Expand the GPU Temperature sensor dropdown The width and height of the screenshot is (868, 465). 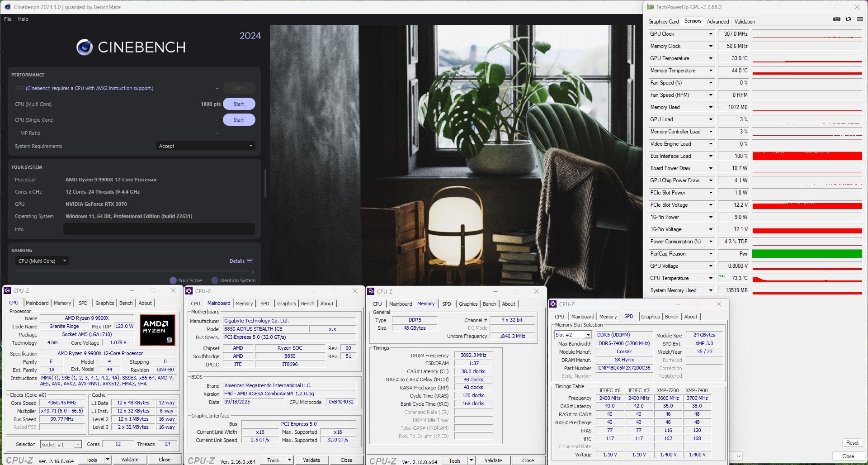[x=710, y=58]
